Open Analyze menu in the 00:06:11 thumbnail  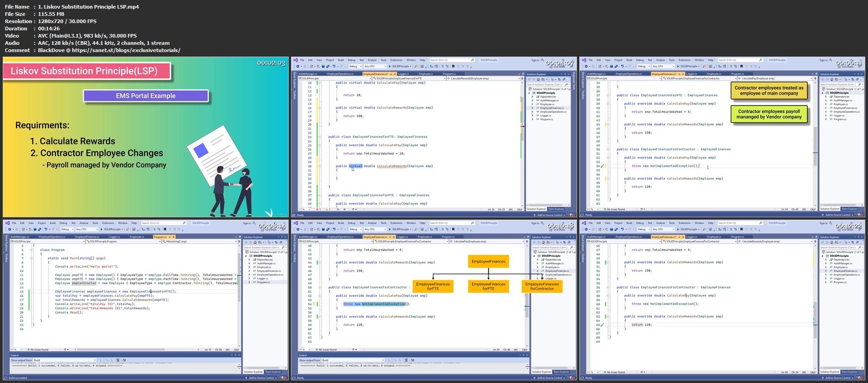point(661,60)
